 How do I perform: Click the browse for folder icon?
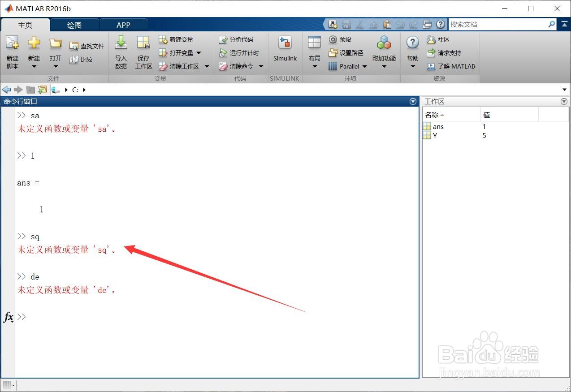point(43,90)
